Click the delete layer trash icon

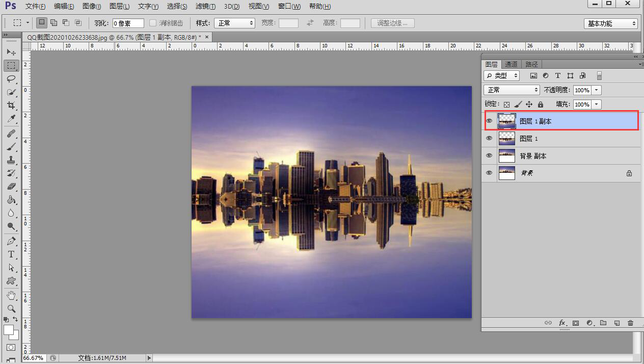click(x=630, y=323)
